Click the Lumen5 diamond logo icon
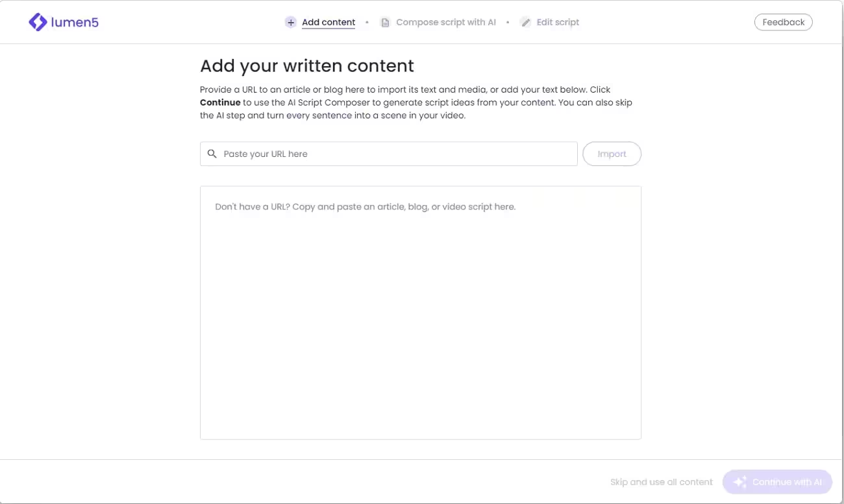This screenshot has height=504, width=844. [38, 22]
